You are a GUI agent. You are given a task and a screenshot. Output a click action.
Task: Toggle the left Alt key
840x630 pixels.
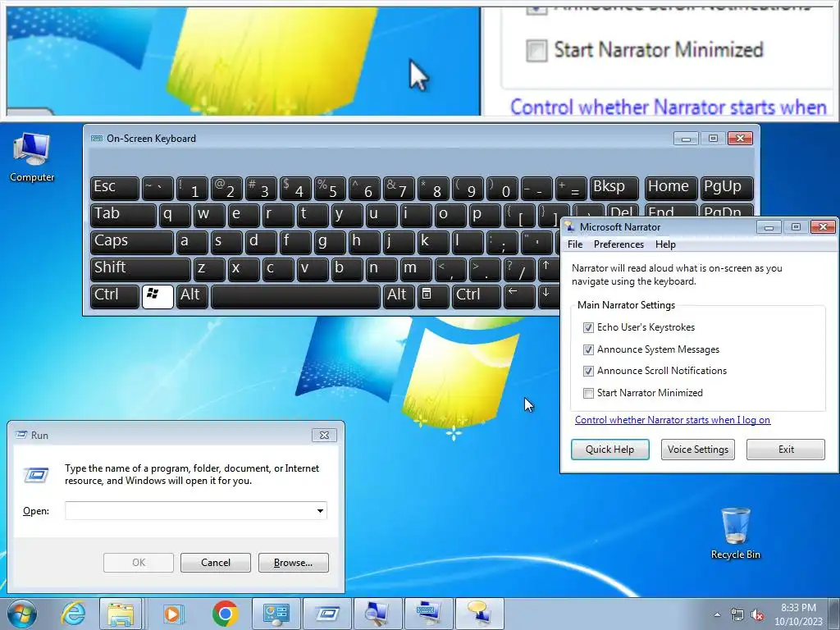click(192, 296)
